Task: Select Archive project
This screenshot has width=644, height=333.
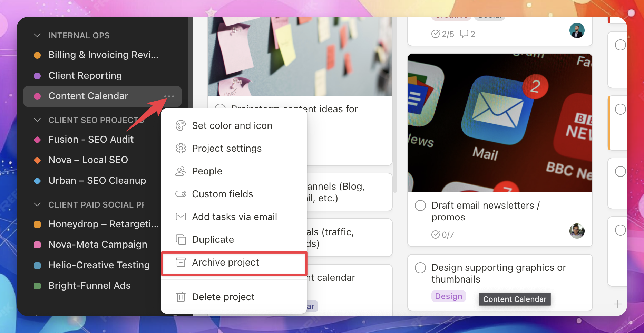Action: [234, 263]
